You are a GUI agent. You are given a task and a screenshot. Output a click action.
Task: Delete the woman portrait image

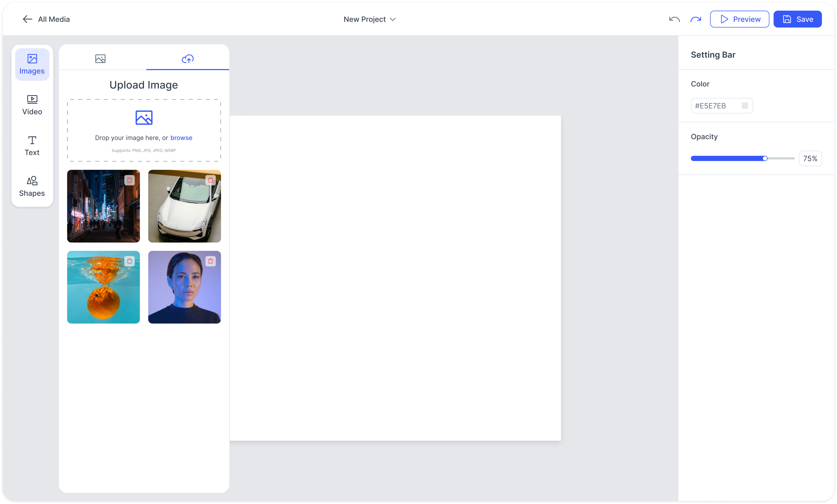pos(211,261)
